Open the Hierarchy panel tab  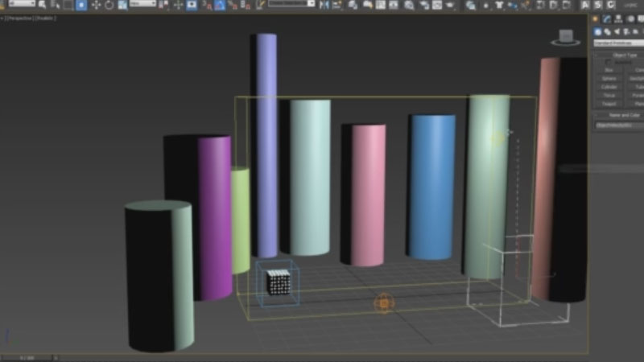(x=617, y=19)
